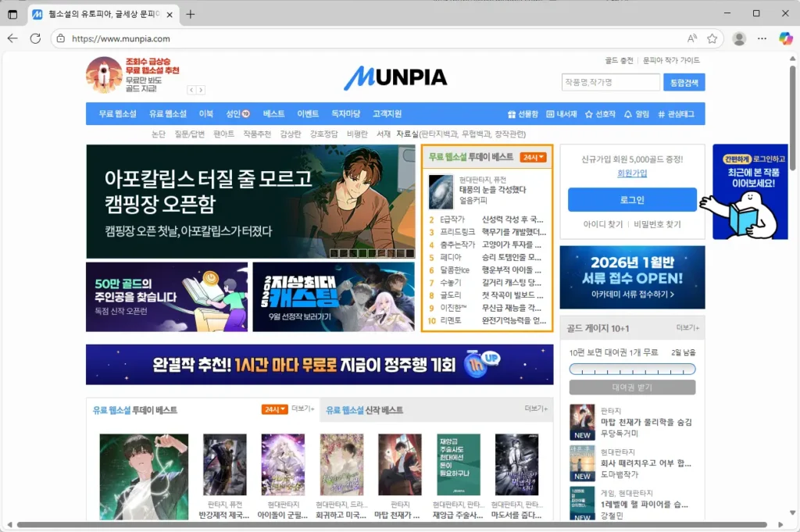Open top ranked 태풍의 눈을 각성했다 thumbnail
800x532 pixels.
click(441, 191)
